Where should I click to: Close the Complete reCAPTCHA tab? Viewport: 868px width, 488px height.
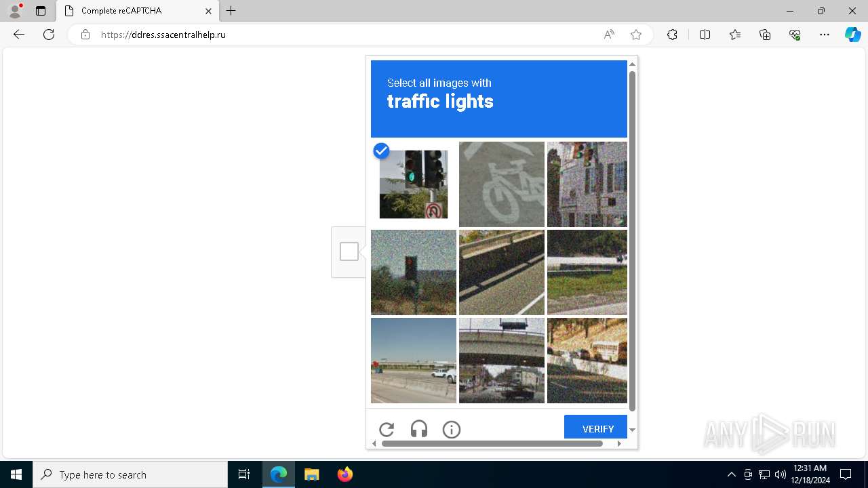click(x=208, y=11)
